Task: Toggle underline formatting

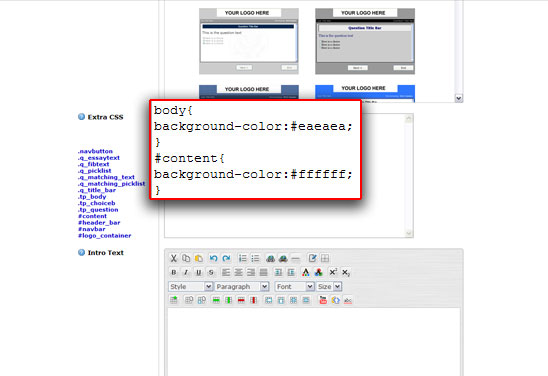Action: pyautogui.click(x=199, y=273)
